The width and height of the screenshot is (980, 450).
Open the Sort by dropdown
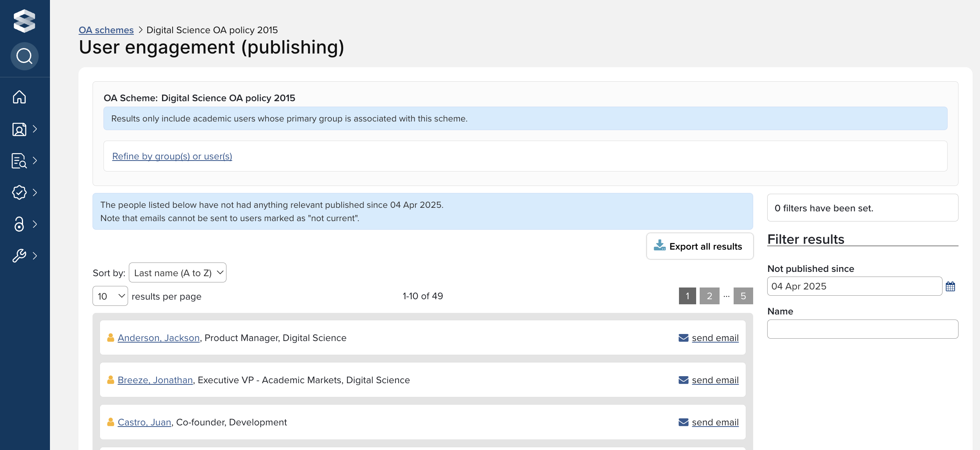tap(178, 273)
